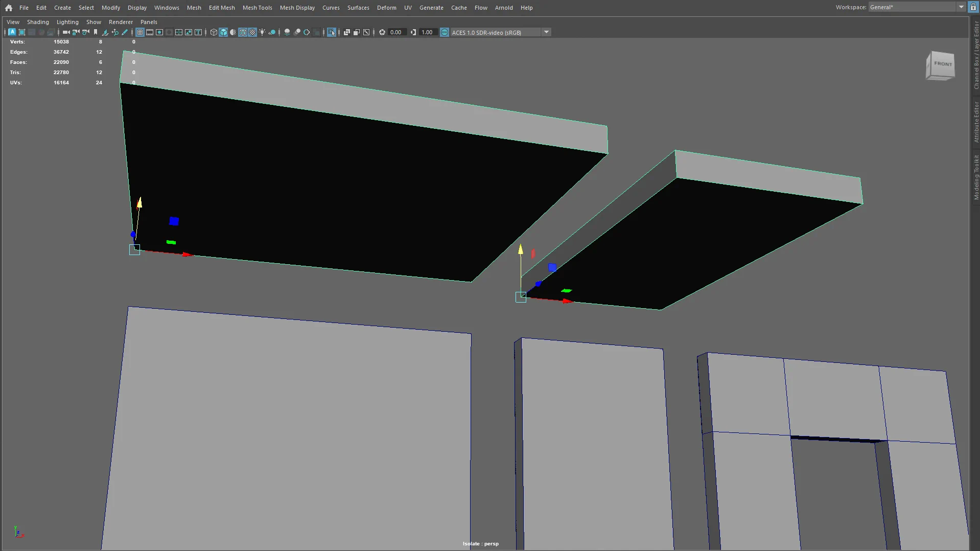Switch viewport to wireframe shading
The height and width of the screenshot is (551, 980).
214,32
